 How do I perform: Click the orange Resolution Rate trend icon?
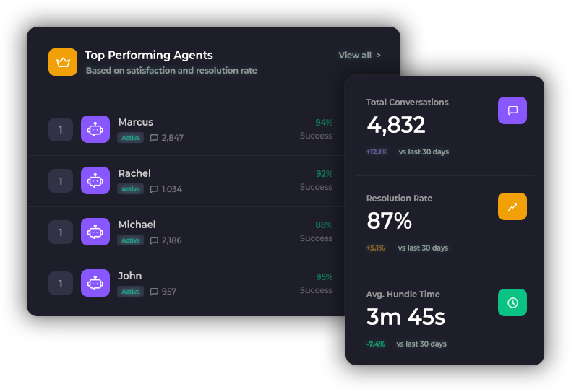pyautogui.click(x=512, y=206)
